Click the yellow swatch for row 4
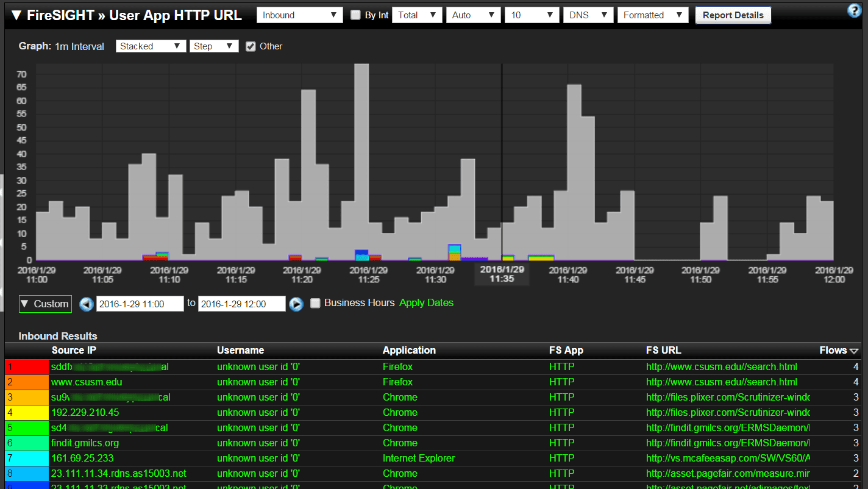Image resolution: width=868 pixels, height=489 pixels. [27, 413]
